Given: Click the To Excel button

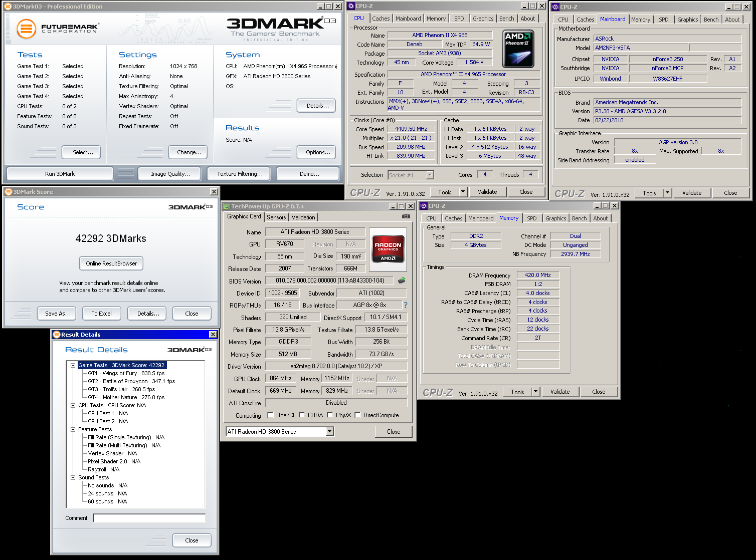Looking at the screenshot, I should click(x=102, y=314).
